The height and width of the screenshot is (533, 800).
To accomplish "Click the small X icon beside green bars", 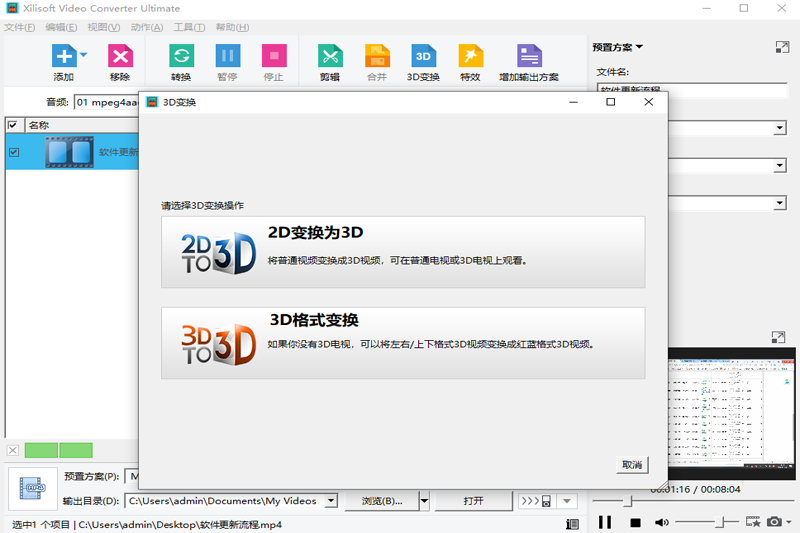I will (x=13, y=450).
